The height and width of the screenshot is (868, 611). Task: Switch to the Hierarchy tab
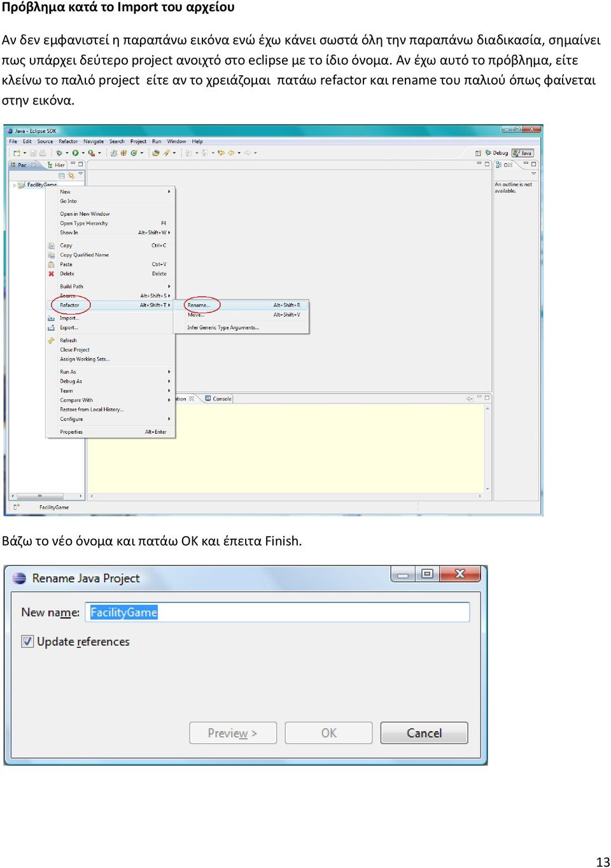(57, 165)
